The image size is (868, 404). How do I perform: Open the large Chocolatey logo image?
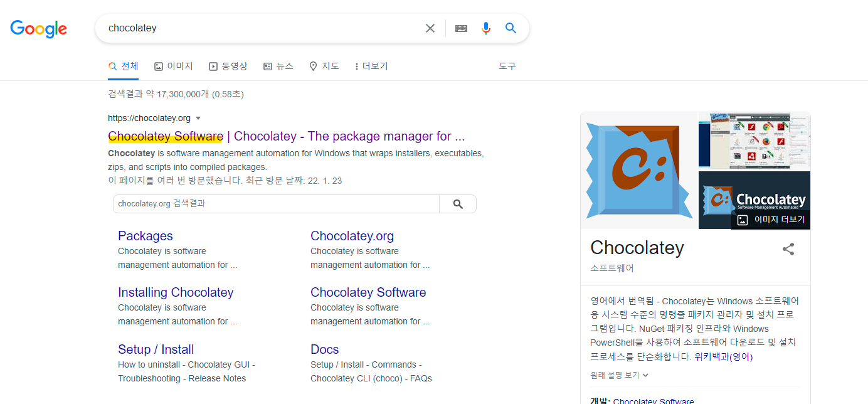[639, 170]
